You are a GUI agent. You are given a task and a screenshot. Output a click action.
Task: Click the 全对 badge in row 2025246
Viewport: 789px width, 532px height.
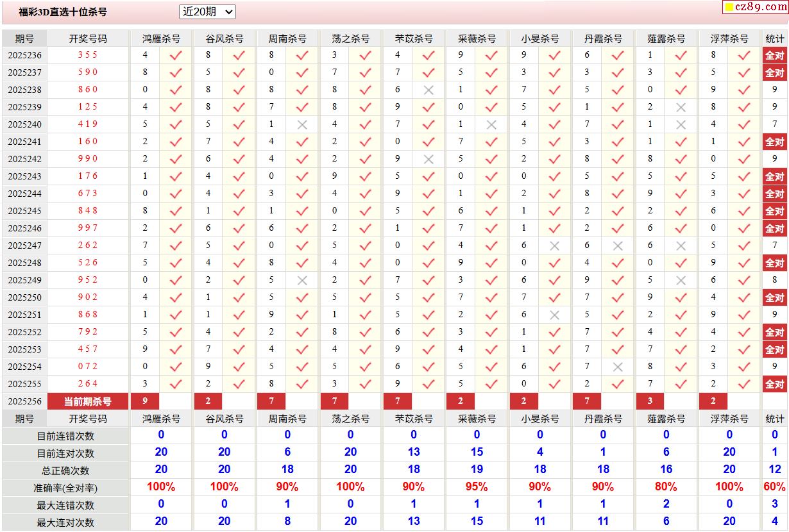[x=774, y=228]
